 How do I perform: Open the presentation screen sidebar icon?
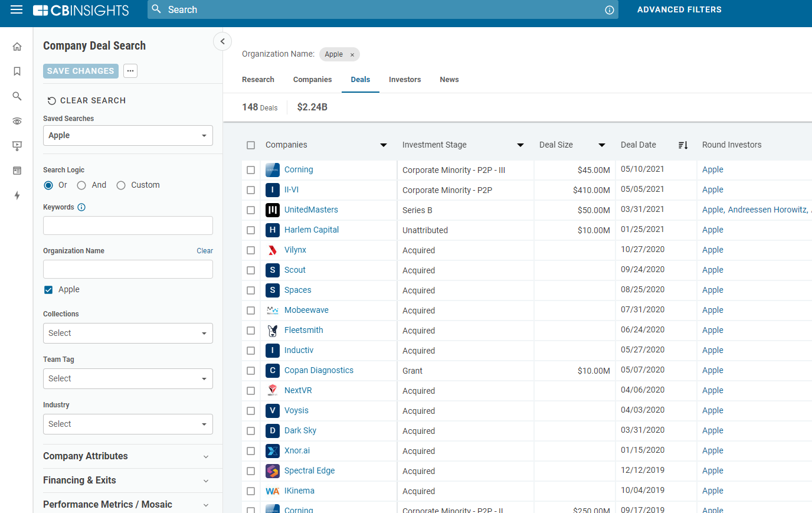click(17, 146)
